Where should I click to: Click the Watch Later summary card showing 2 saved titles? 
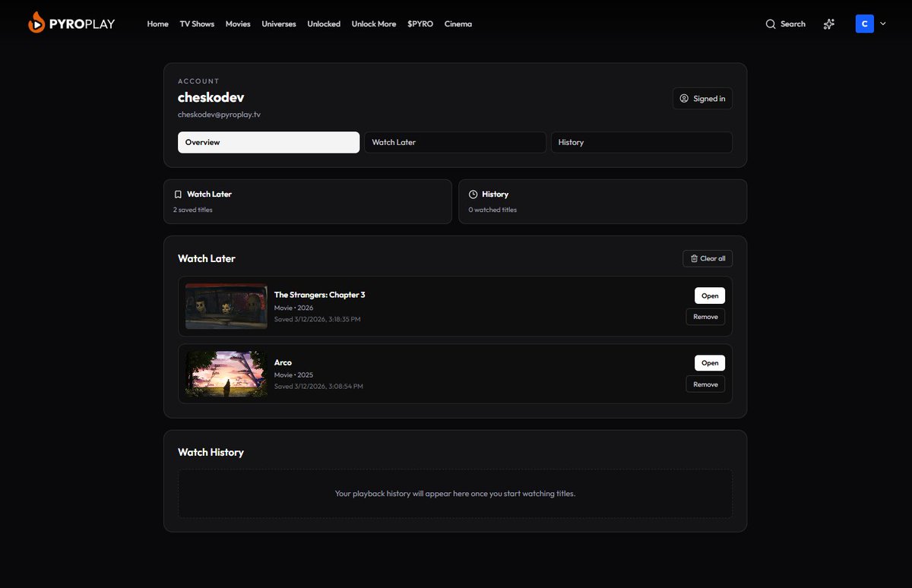click(x=307, y=201)
